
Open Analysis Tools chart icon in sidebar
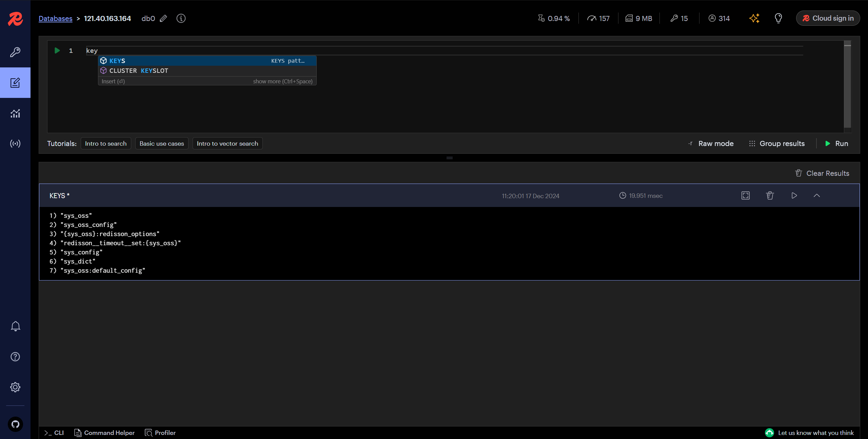pyautogui.click(x=15, y=113)
